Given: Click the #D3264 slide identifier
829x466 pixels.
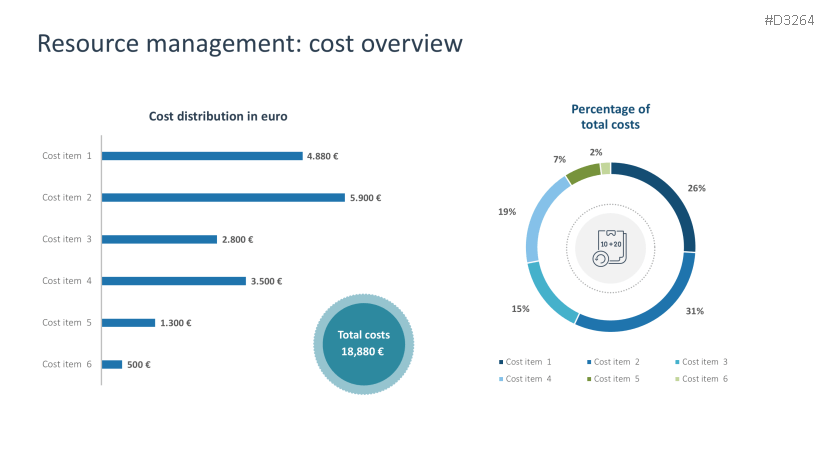Looking at the screenshot, I should (x=790, y=20).
